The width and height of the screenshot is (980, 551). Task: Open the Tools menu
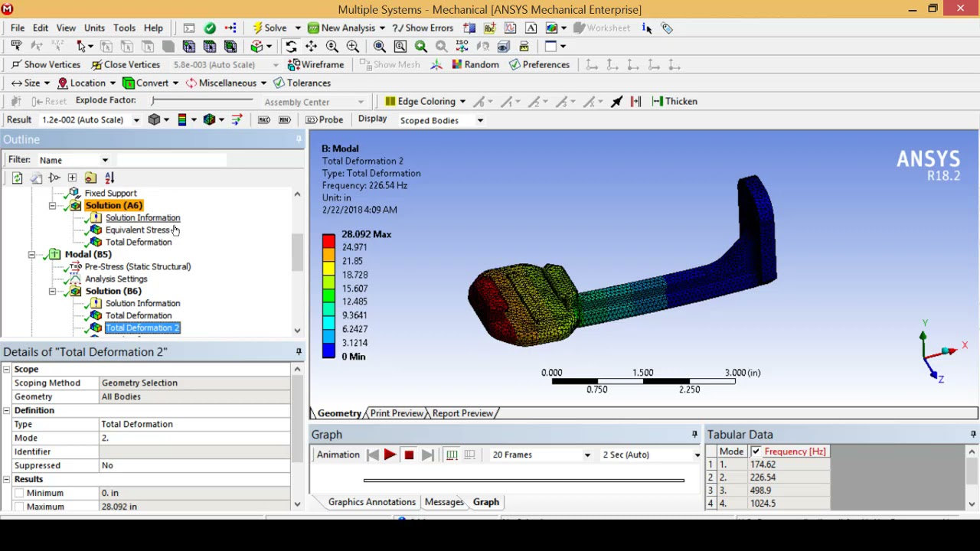[x=124, y=28]
